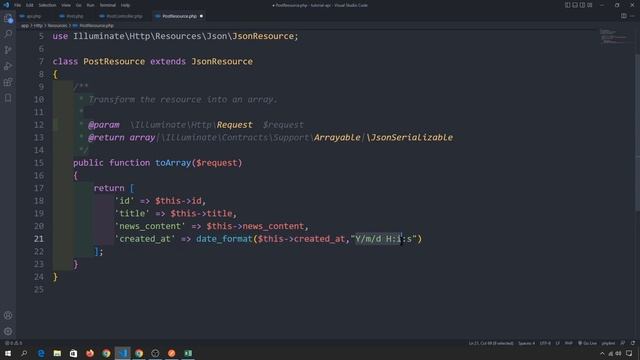Viewport: 640px width, 360px height.
Task: Open the Postman icon in taskbar
Action: point(171,353)
